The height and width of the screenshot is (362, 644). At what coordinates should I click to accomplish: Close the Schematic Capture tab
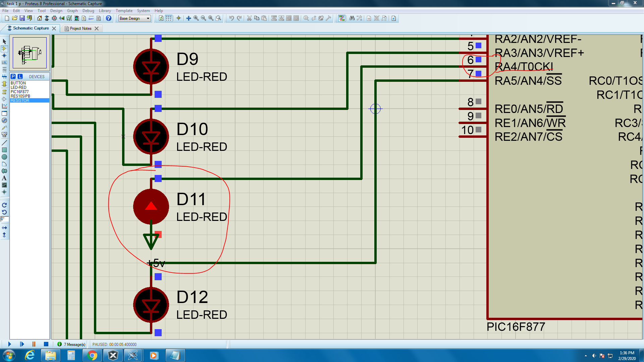tap(54, 28)
